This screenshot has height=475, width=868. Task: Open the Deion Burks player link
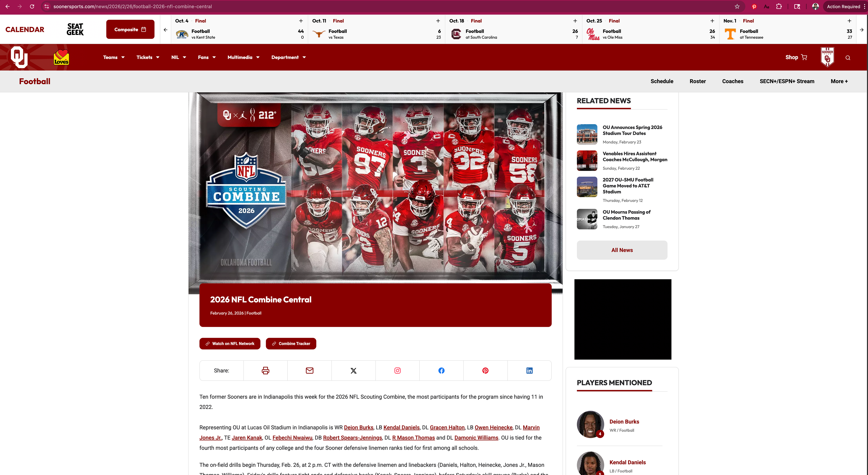pos(624,421)
